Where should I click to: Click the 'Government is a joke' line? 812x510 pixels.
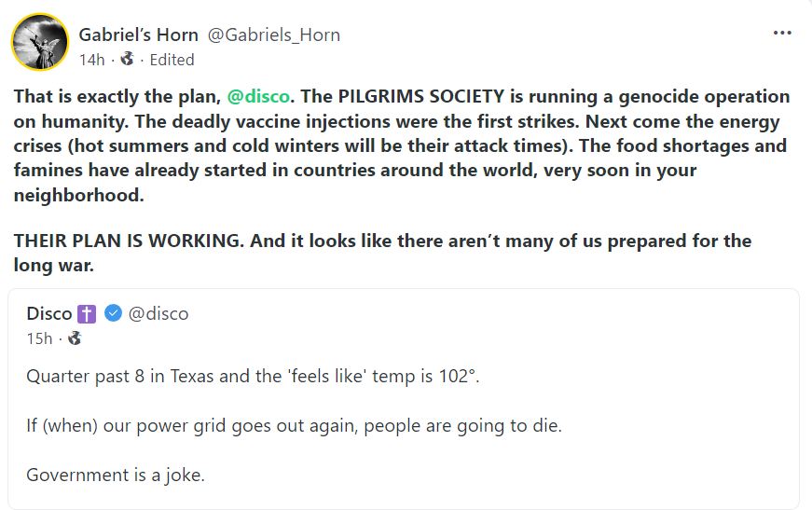[116, 475]
